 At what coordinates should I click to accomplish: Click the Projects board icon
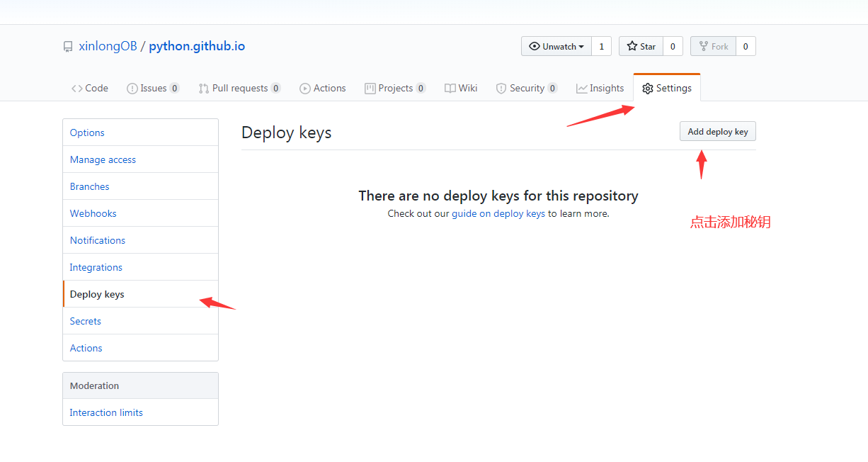[370, 89]
